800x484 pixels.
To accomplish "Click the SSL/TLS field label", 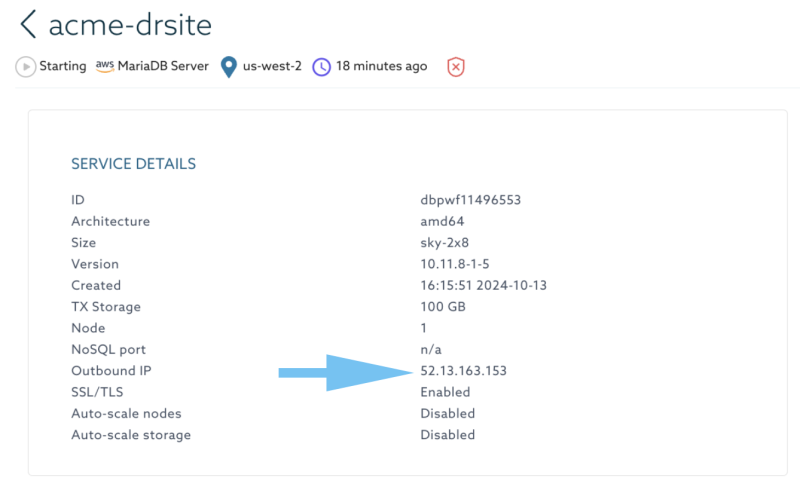I will point(97,392).
